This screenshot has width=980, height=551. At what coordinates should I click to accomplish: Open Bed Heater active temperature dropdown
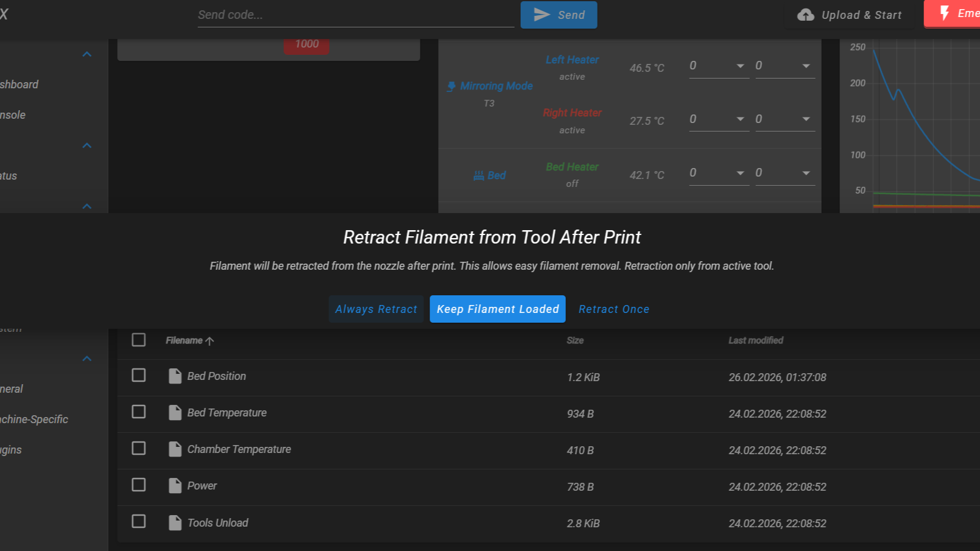[x=740, y=174]
